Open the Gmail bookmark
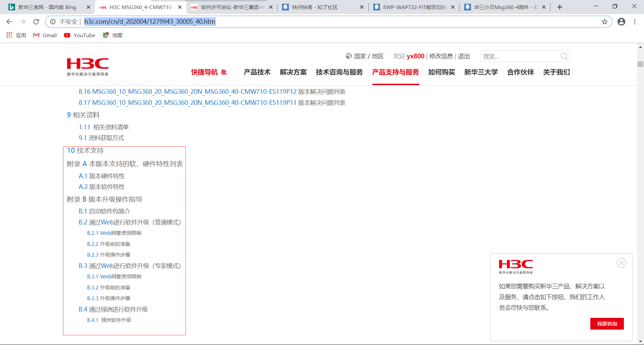 (x=45, y=35)
